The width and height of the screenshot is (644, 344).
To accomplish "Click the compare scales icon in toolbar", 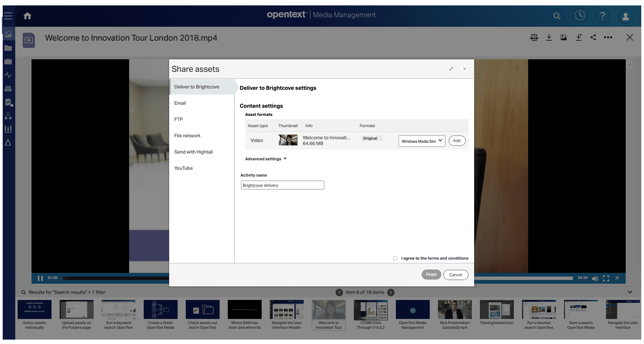I will click(534, 37).
